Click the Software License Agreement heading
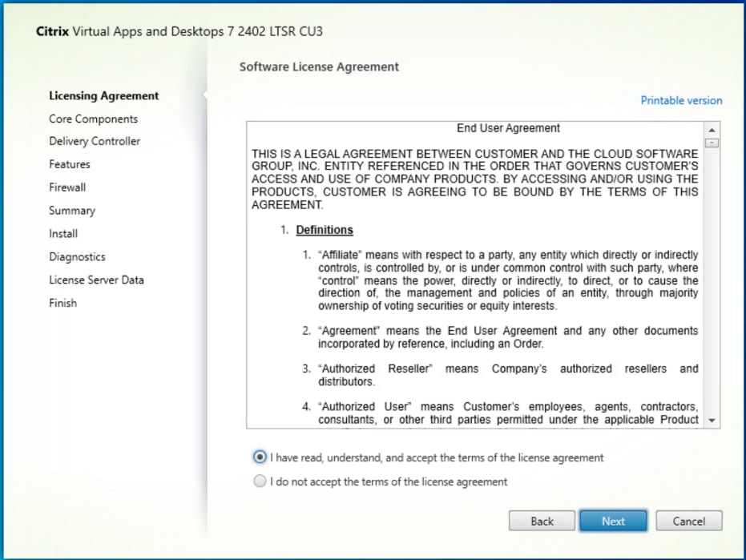 [x=319, y=67]
